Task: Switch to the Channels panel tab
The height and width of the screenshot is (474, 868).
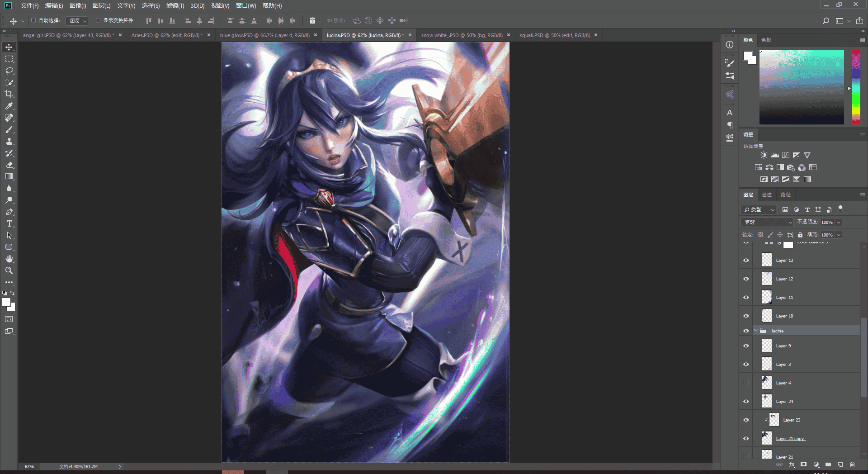Action: 767,194
